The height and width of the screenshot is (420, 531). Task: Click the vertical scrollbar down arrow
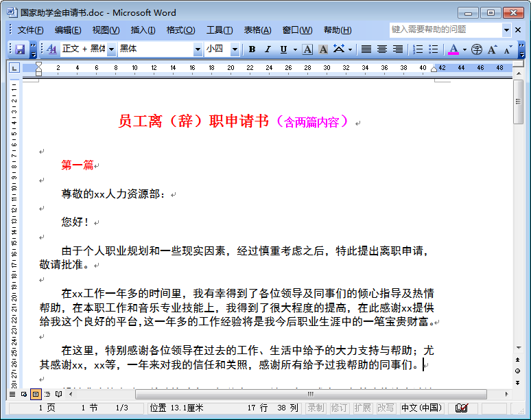pyautogui.click(x=519, y=348)
